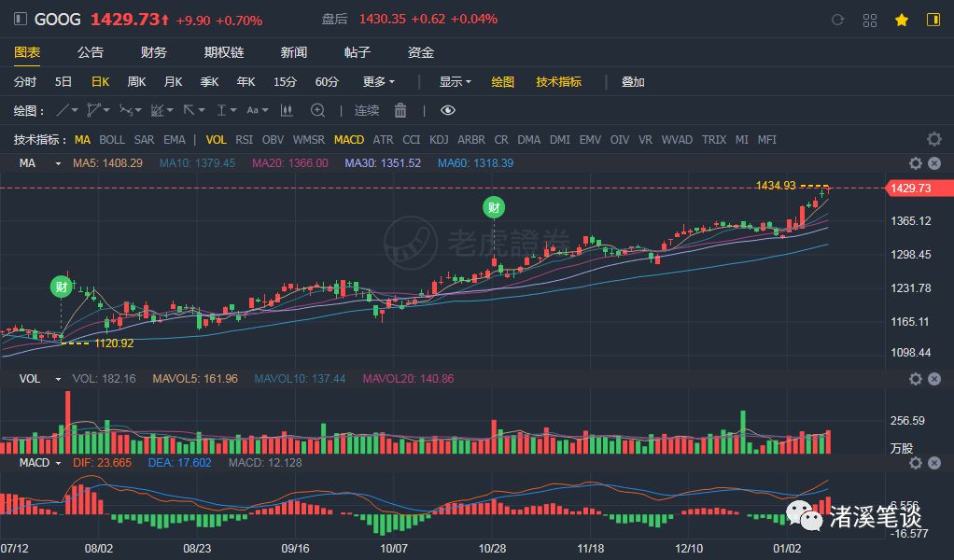Open the technical indicators settings gear
The height and width of the screenshot is (560, 954).
(933, 140)
